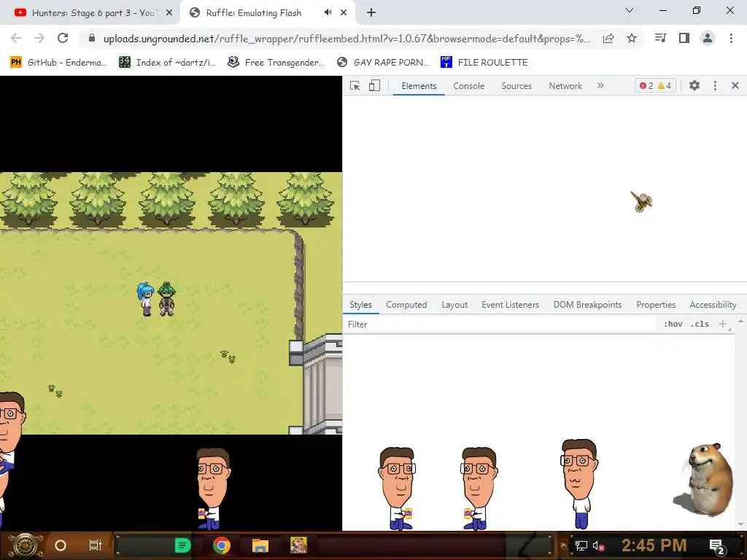
Task: Switch to the Elements tab
Action: point(419,86)
